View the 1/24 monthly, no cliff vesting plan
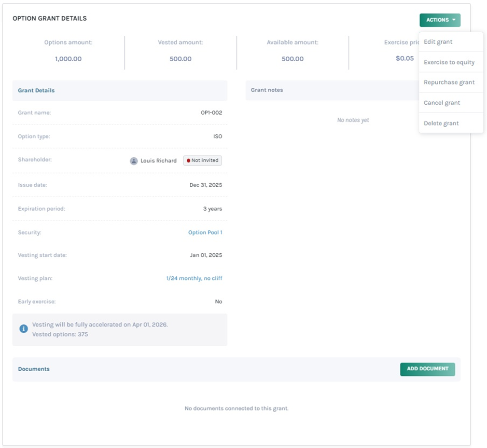This screenshot has width=487, height=448. point(196,278)
